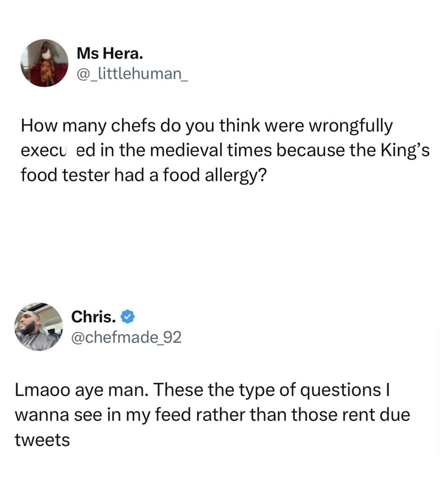Click Chris's profile avatar
This screenshot has width=448, height=492.
[39, 326]
